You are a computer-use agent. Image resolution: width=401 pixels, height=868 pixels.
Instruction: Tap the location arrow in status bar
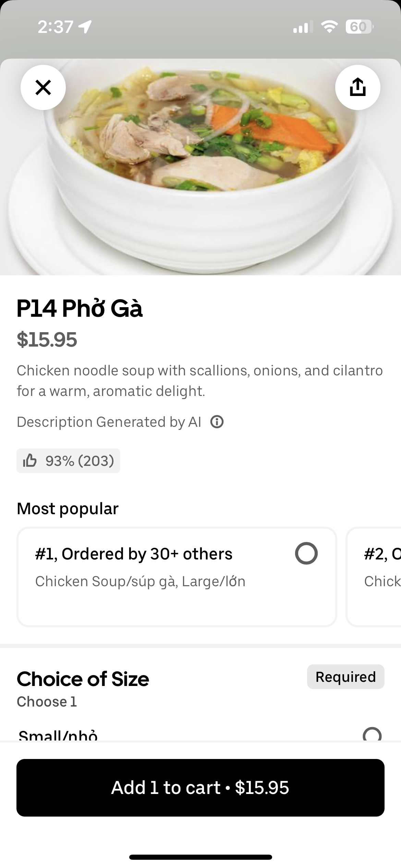click(85, 27)
